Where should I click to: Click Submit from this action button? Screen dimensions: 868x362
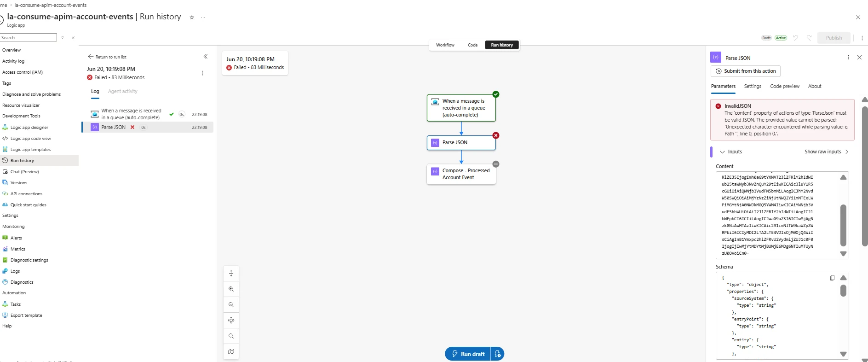point(745,71)
